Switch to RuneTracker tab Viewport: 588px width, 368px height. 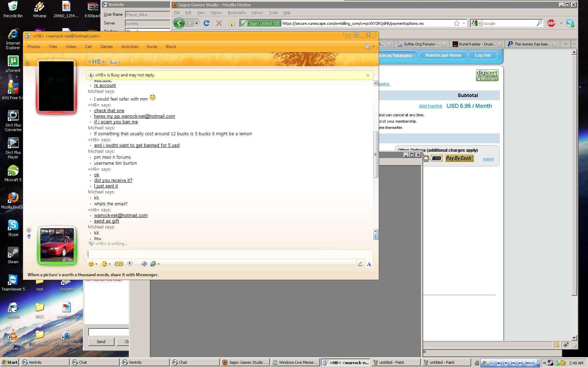click(x=477, y=44)
